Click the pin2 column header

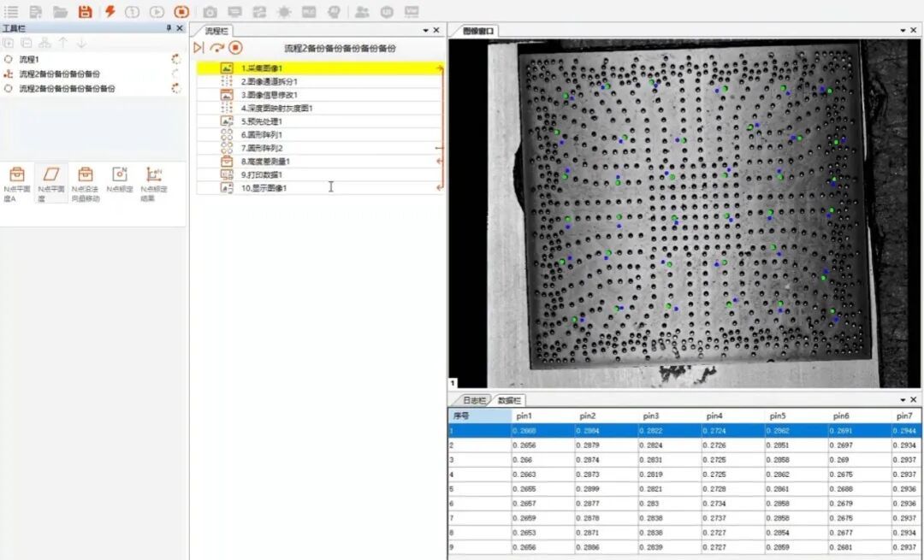pyautogui.click(x=607, y=416)
